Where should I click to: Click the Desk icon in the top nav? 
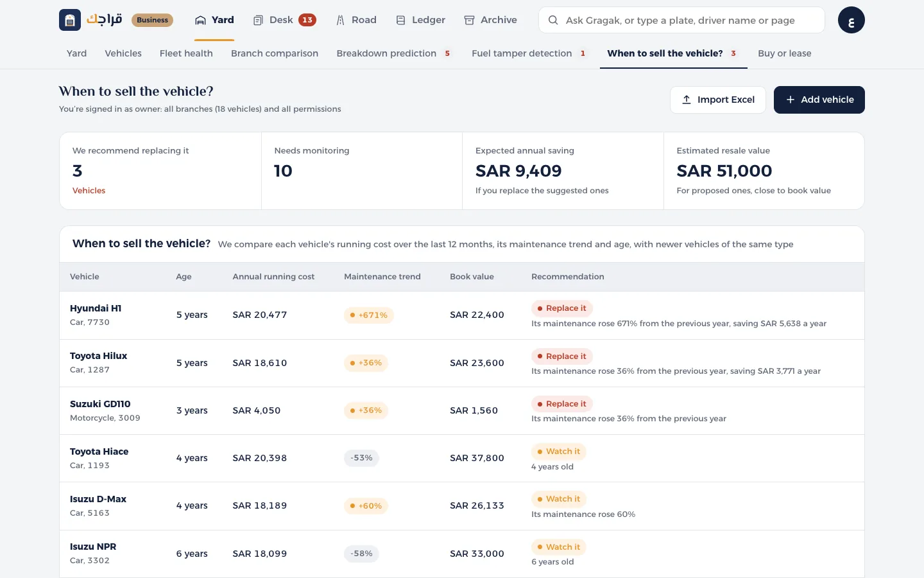click(258, 20)
